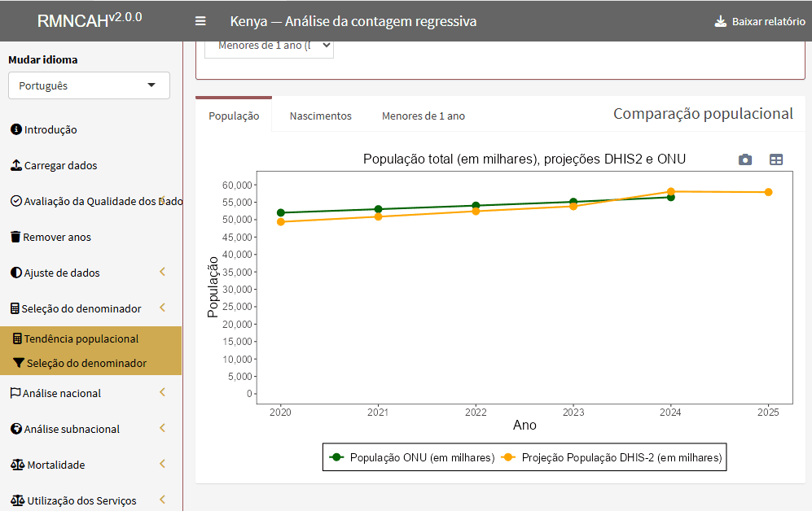
Task: Click the Mudar idioma label
Action: pyautogui.click(x=43, y=59)
